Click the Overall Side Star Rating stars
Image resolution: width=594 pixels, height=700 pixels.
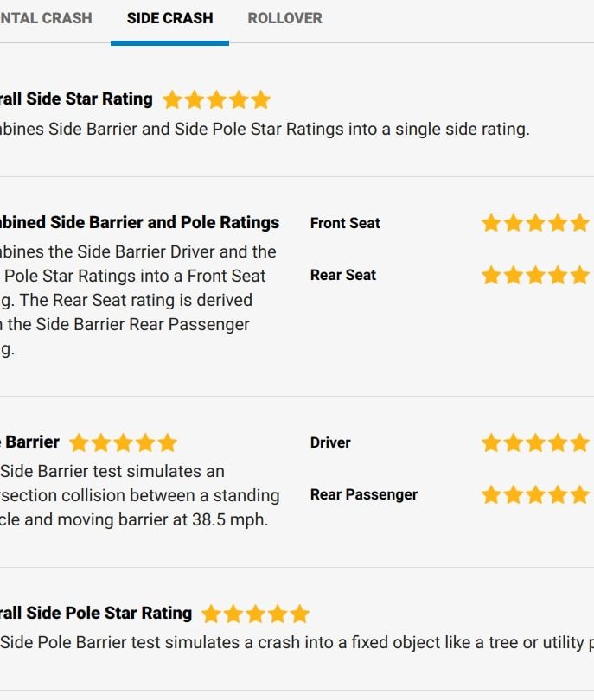tap(216, 99)
